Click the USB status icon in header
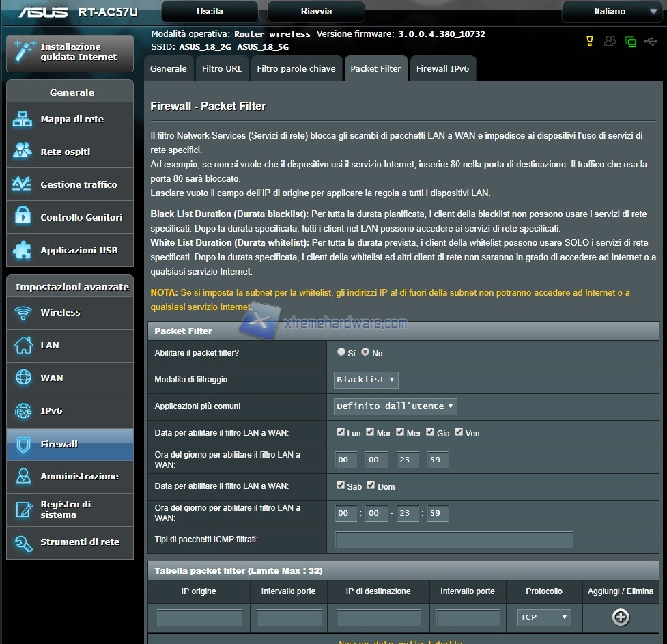 (651, 42)
